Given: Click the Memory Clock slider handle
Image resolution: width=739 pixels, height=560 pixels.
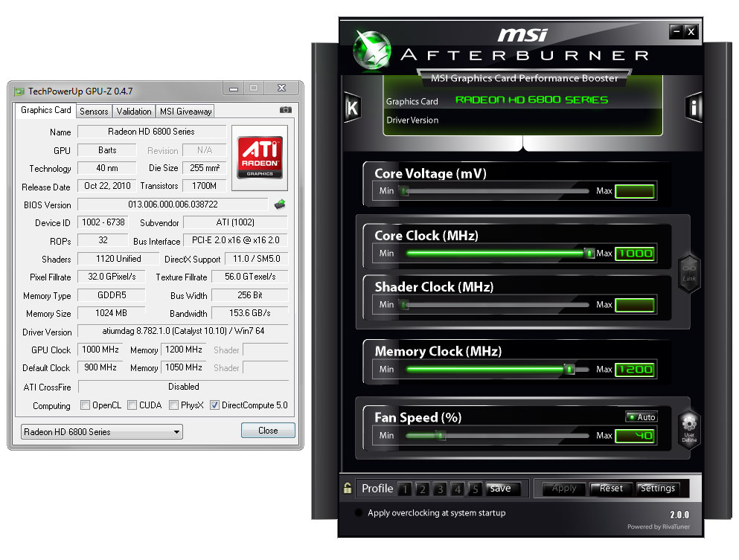Looking at the screenshot, I should (569, 370).
